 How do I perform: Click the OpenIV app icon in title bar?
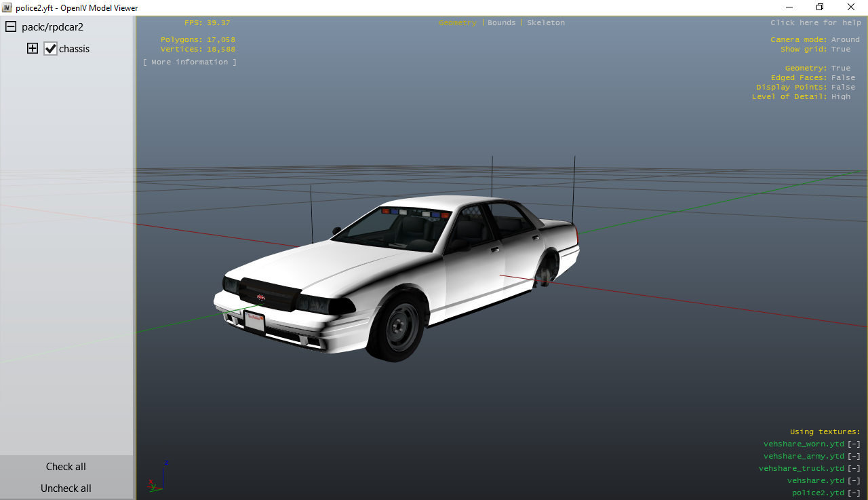[7, 7]
